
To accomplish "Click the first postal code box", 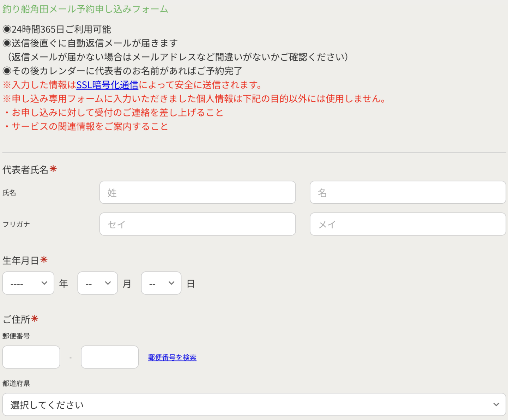I will (x=31, y=357).
